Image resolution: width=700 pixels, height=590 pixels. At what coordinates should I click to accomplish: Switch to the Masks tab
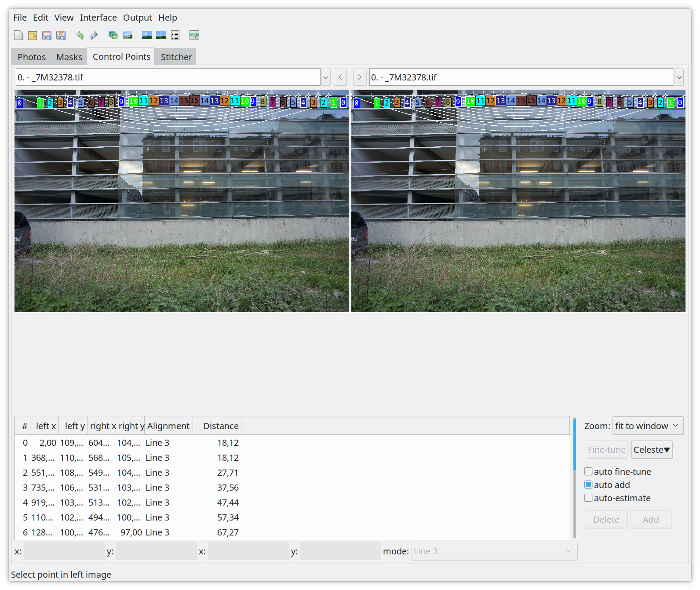click(x=69, y=57)
